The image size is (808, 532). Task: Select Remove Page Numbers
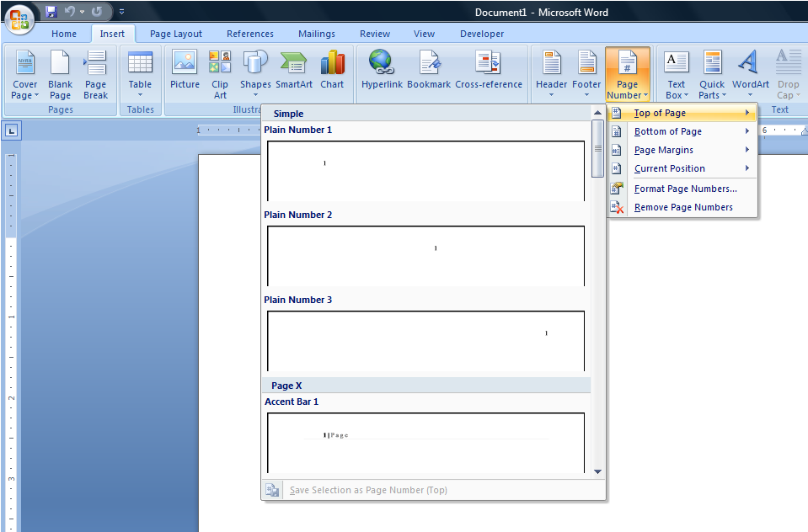pyautogui.click(x=682, y=207)
